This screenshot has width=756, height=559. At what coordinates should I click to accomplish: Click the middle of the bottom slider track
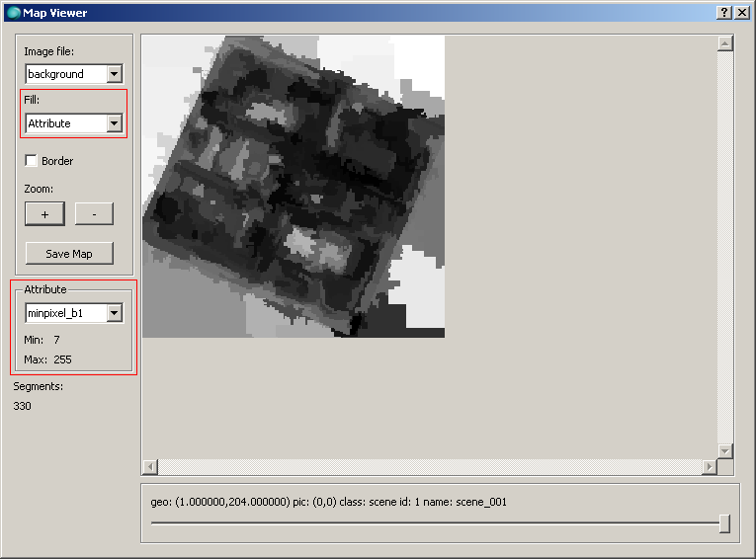point(435,523)
